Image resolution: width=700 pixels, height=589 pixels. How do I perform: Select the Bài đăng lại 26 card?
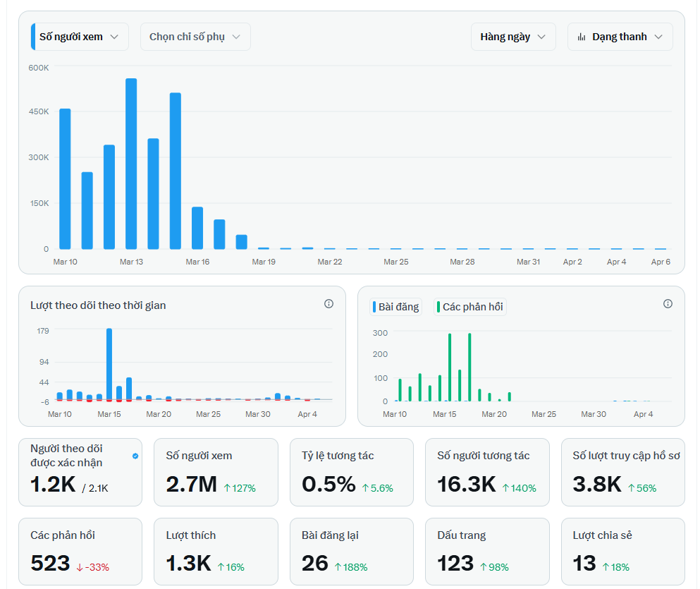(x=352, y=552)
